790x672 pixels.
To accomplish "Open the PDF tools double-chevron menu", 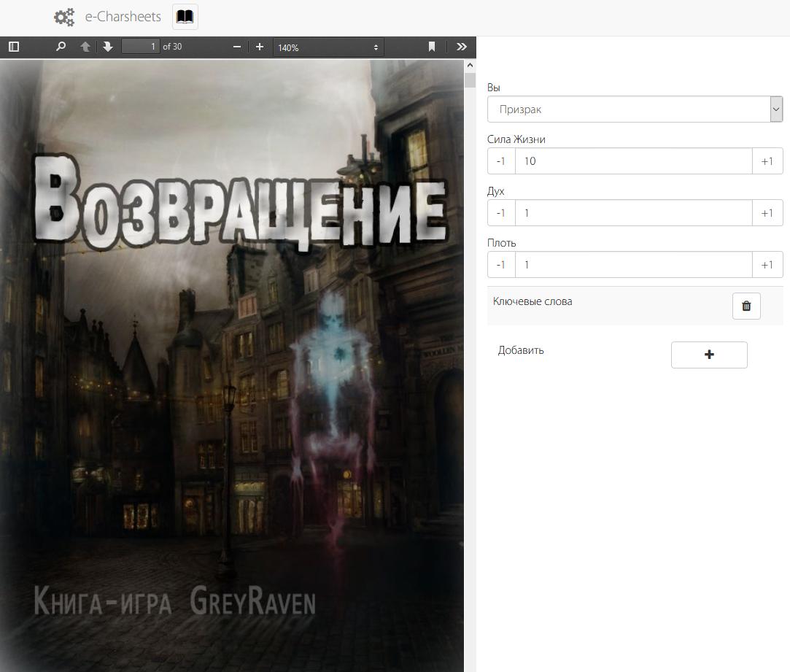I will 462,47.
